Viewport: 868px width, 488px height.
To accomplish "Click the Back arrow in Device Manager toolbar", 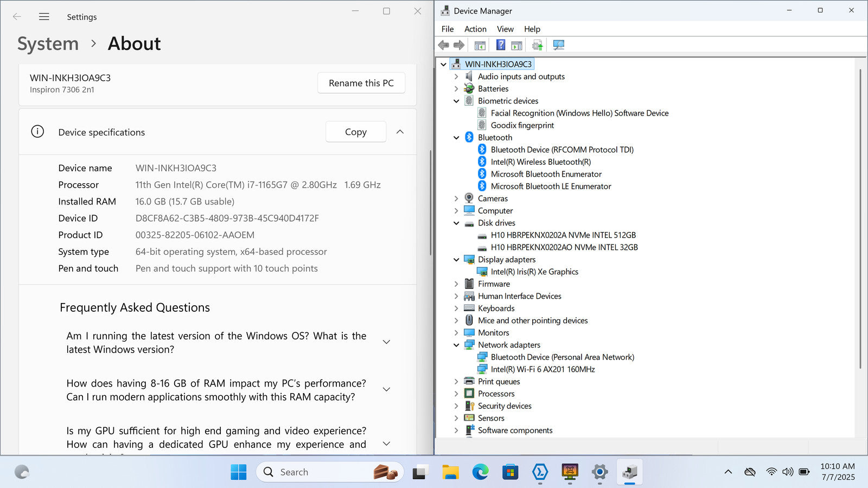I will coord(444,45).
